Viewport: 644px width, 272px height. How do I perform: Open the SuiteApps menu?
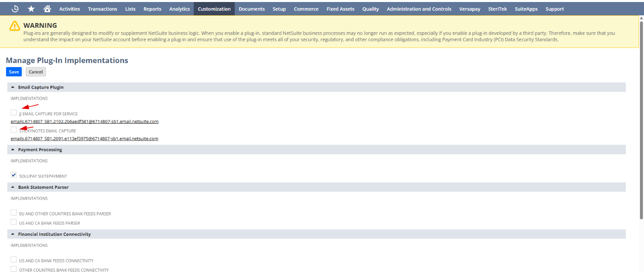526,9
